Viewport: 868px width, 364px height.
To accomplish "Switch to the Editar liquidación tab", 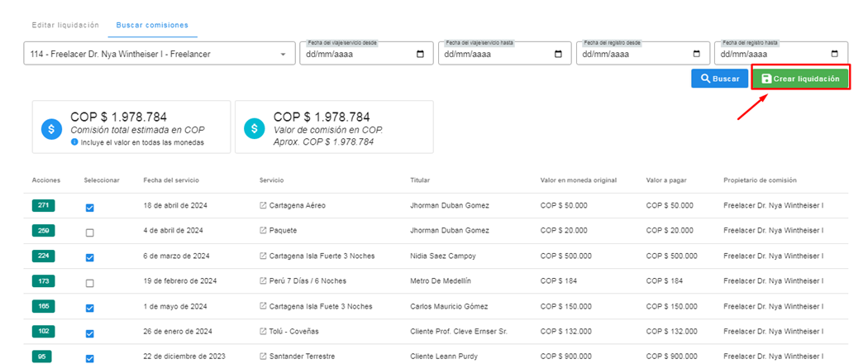I will pos(65,25).
